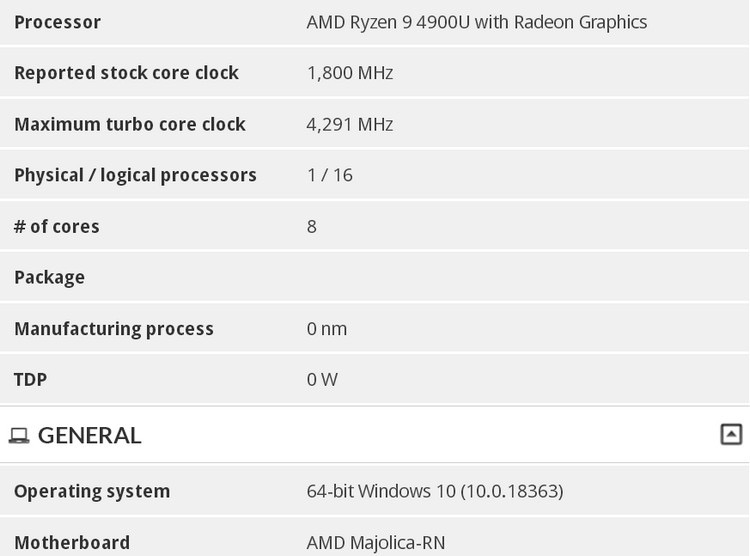Click the Physical / logical processors label
The image size is (750, 556).
(135, 175)
